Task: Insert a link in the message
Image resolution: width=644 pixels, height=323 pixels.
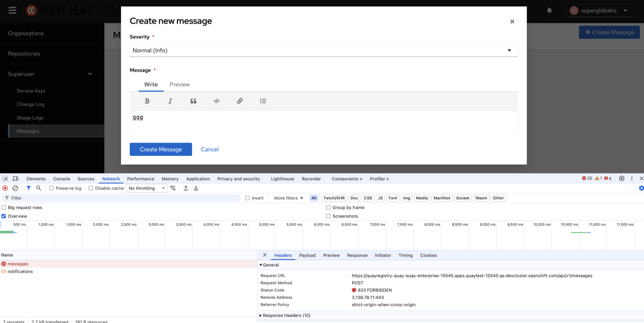Action: [x=240, y=101]
